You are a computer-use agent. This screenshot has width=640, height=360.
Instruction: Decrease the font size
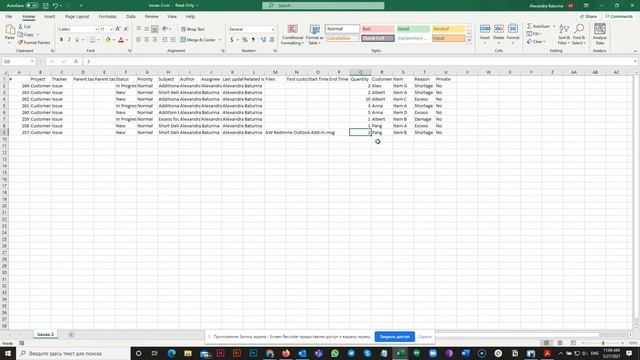coord(126,29)
